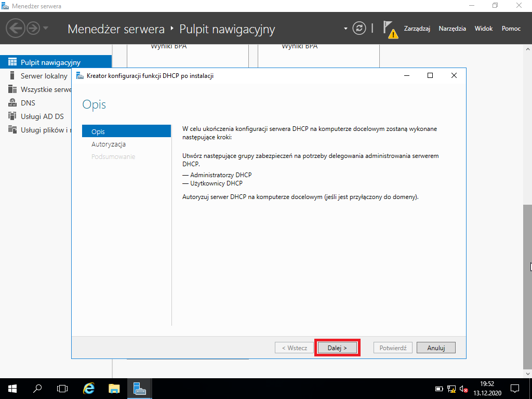This screenshot has width=532, height=399.
Task: Open the Widok menu
Action: 484,29
